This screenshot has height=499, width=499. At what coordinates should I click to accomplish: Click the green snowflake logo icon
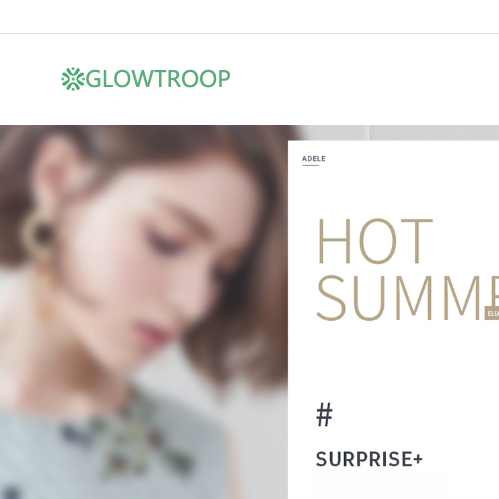73,79
